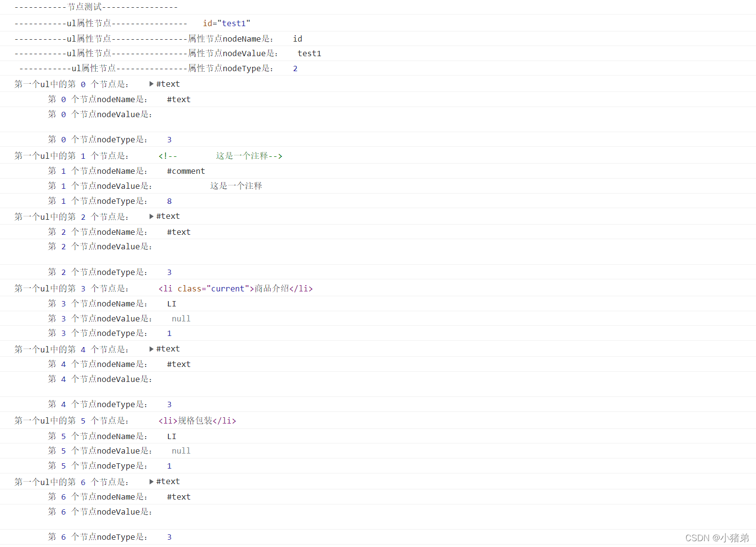Select nodeType value 3 for node 0

pos(169,139)
